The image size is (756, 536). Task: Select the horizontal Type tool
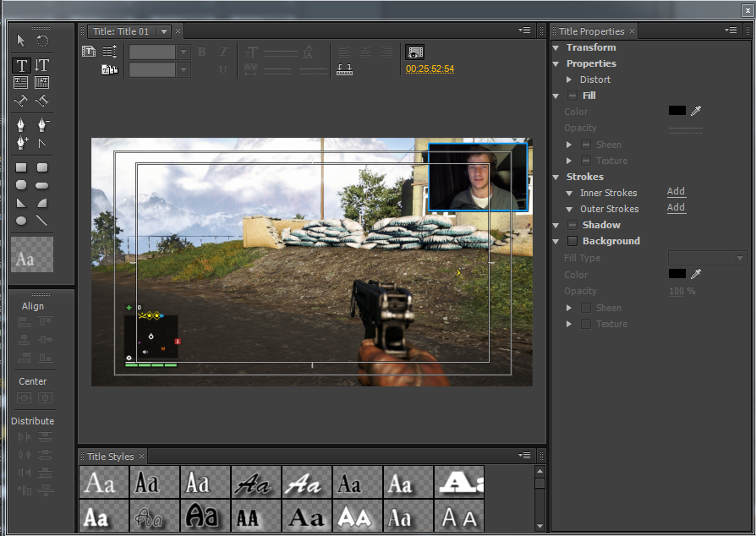21,65
